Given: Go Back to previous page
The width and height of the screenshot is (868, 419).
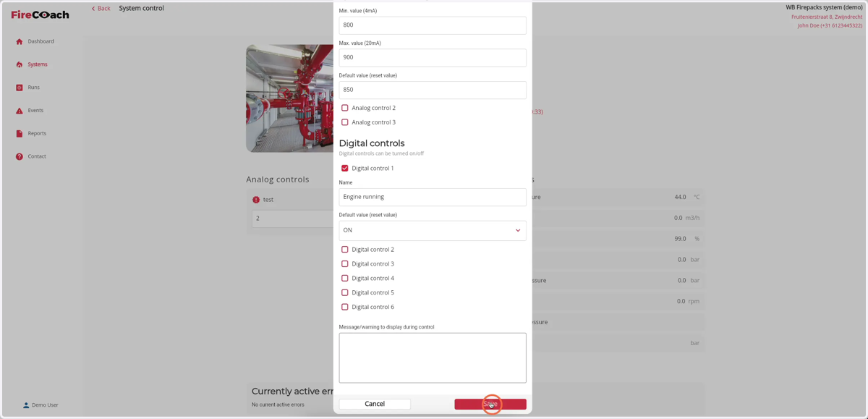Looking at the screenshot, I should pyautogui.click(x=101, y=9).
